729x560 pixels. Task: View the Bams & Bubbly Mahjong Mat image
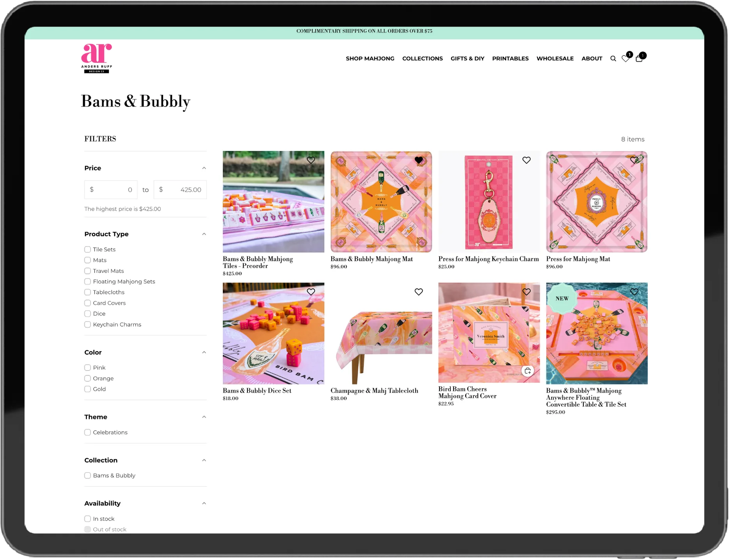pyautogui.click(x=381, y=202)
